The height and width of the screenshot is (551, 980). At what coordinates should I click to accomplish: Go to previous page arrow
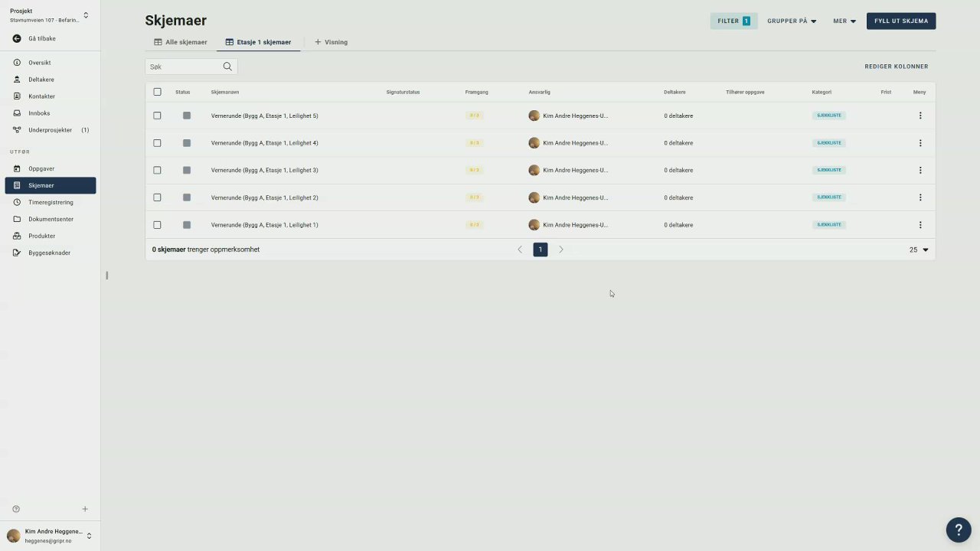click(520, 249)
